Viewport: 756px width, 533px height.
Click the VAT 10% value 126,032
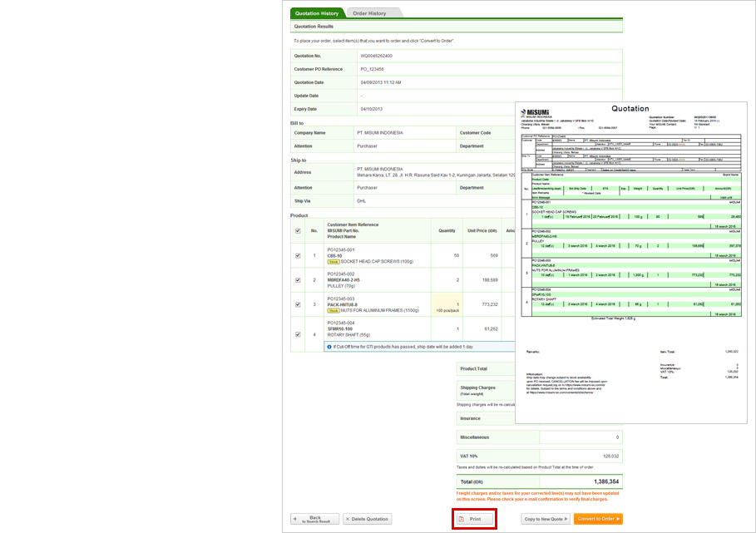(x=611, y=456)
